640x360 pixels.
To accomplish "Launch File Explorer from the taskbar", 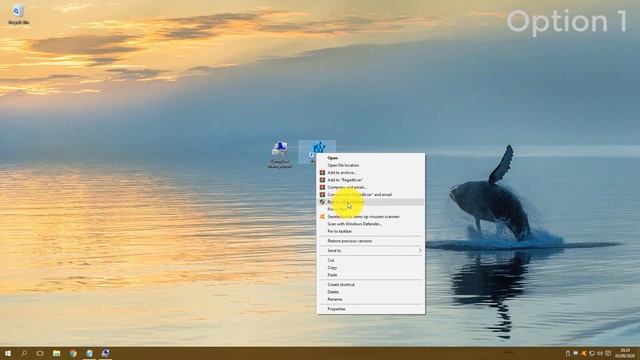I will 56,353.
